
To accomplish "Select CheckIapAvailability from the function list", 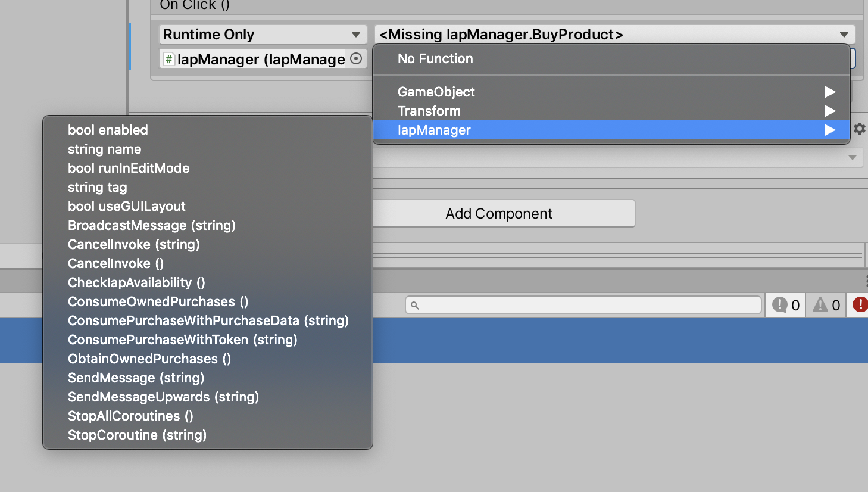I will pos(136,282).
